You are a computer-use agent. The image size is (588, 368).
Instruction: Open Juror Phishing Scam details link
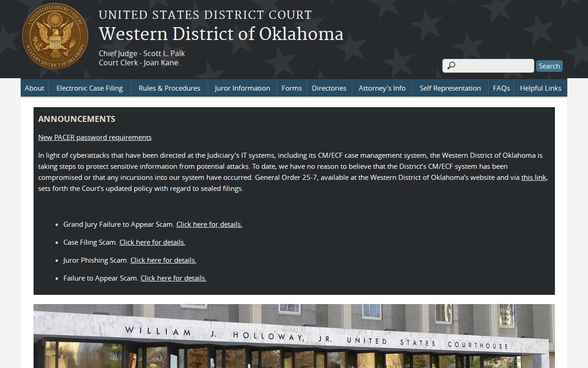tap(163, 260)
